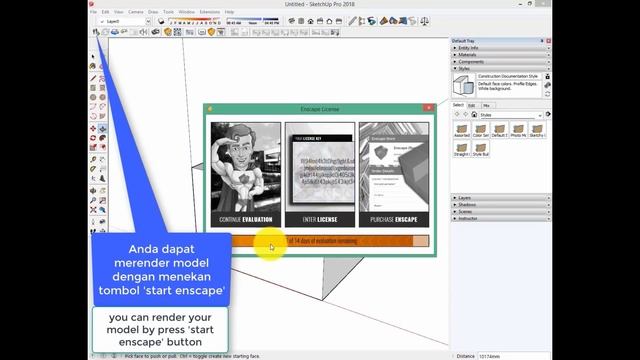Click the Zoom Extents tool
Image resolution: width=640 pixels, height=360 pixels.
93,210
